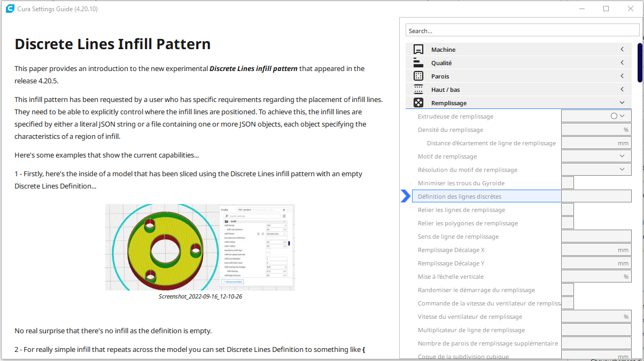Click Sens de ligne de remplissage field
The image size is (644, 361).
point(596,236)
